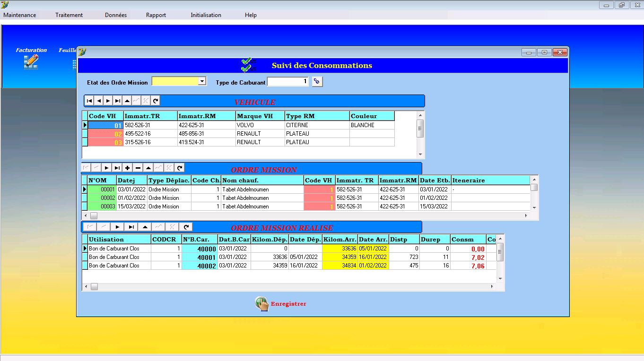
Task: Click fuel voucher number 40000
Action: (x=200, y=249)
